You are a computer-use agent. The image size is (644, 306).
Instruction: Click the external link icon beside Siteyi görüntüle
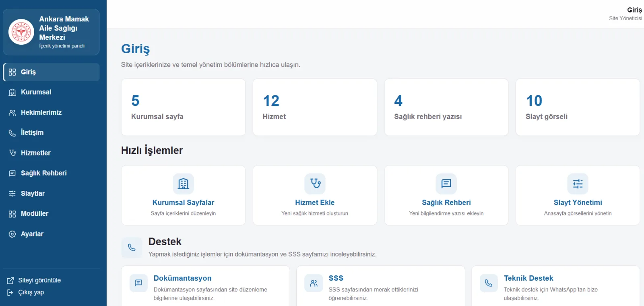pos(10,281)
